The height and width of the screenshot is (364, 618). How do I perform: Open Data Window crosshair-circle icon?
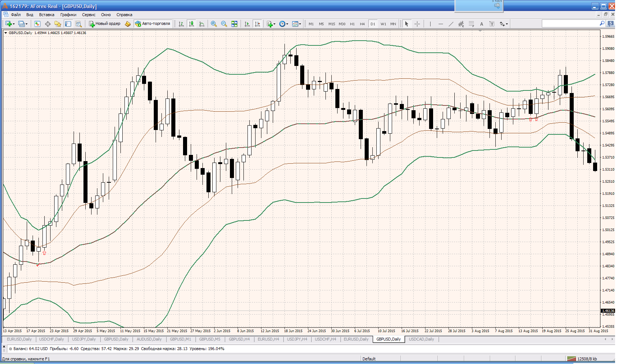pos(48,24)
